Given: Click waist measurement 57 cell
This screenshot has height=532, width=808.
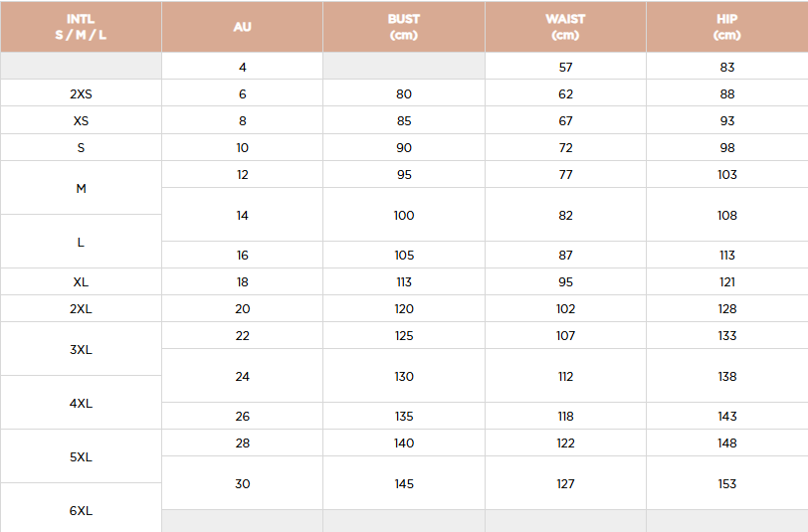Looking at the screenshot, I should pos(565,67).
